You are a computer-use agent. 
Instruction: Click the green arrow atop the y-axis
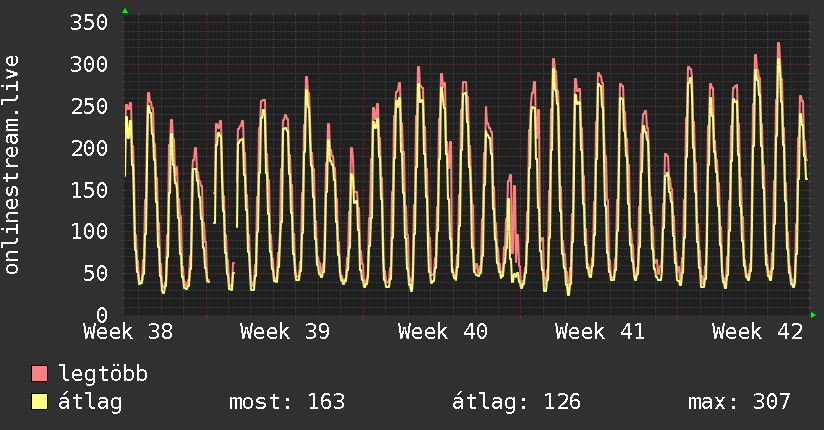pos(125,11)
